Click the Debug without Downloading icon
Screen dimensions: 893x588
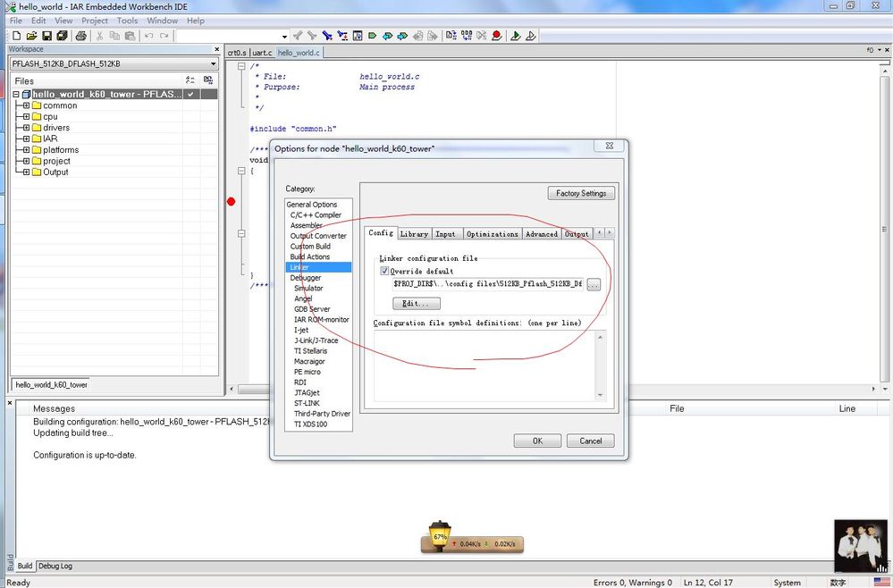(x=531, y=36)
